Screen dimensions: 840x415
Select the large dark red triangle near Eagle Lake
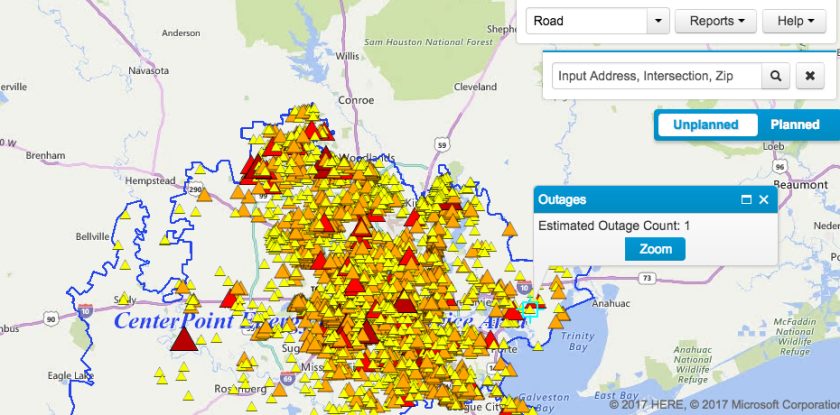pyautogui.click(x=184, y=339)
